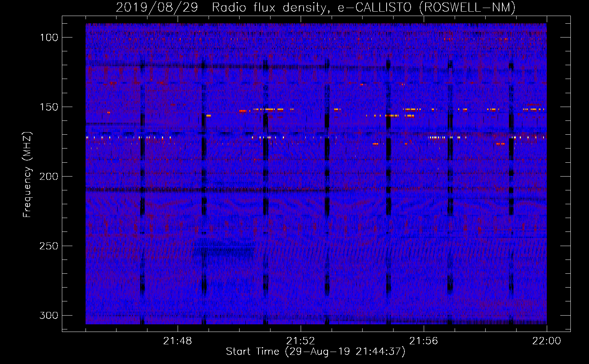This screenshot has width=589, height=364.
Task: Click the time tick label "21:56"
Action: (x=424, y=341)
